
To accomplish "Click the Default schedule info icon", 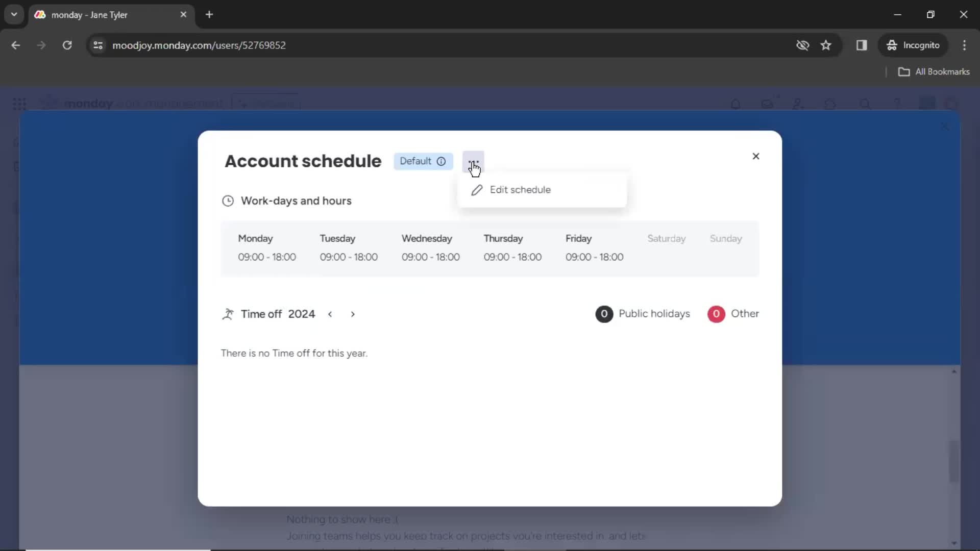I will point(441,161).
